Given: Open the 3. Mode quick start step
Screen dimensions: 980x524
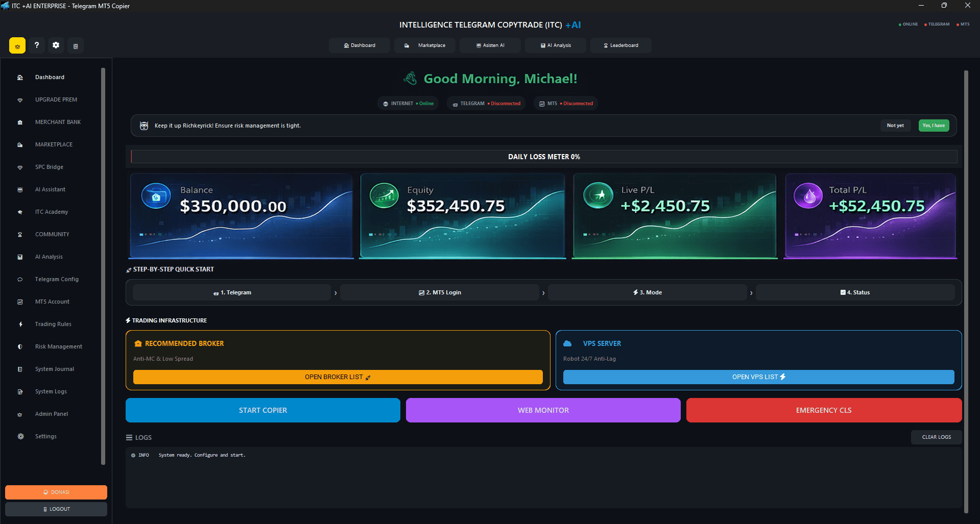Looking at the screenshot, I should 648,292.
